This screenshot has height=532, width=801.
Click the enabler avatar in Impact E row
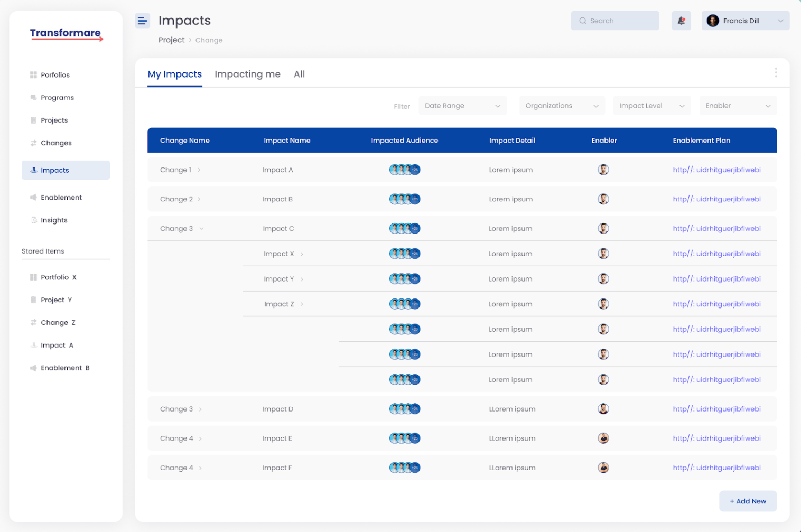[x=603, y=438]
